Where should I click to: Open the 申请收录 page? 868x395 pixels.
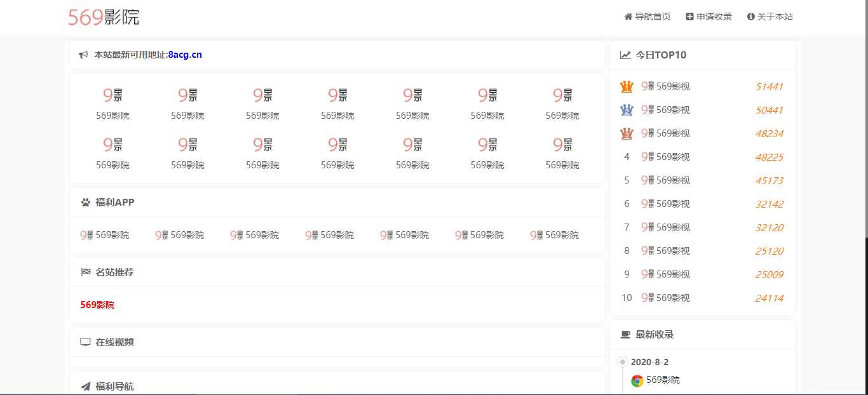[x=709, y=17]
